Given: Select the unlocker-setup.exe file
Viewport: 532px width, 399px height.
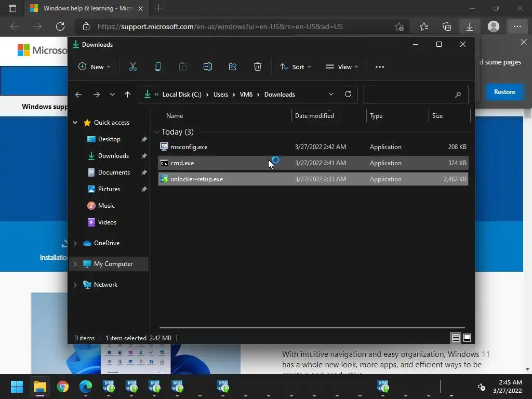Looking at the screenshot, I should click(x=313, y=179).
